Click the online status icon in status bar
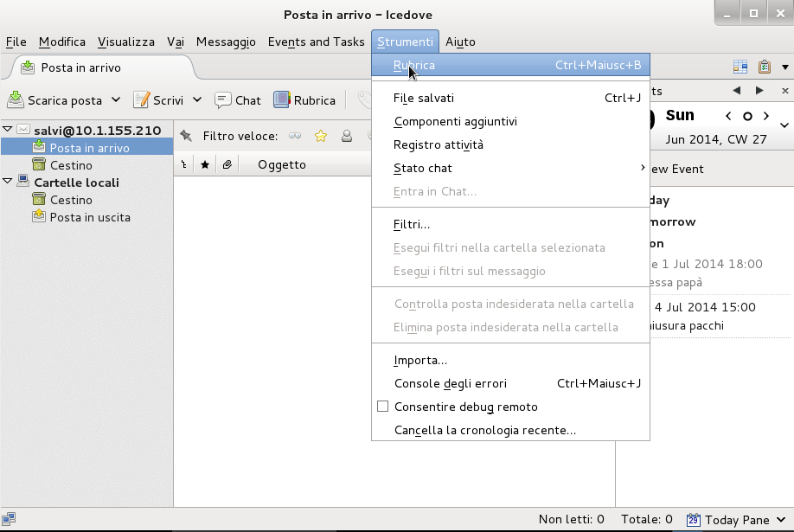The image size is (794, 532). click(8, 519)
